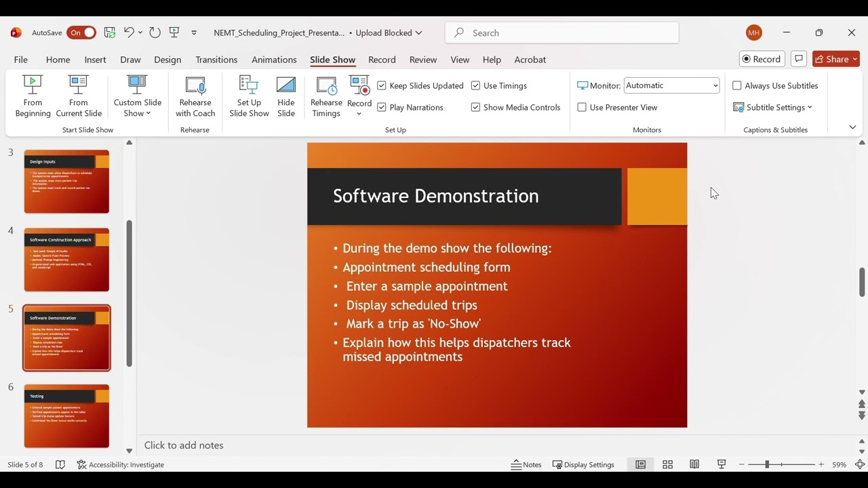This screenshot has width=868, height=488.
Task: Launch Rehearse with Coach
Action: point(195,96)
